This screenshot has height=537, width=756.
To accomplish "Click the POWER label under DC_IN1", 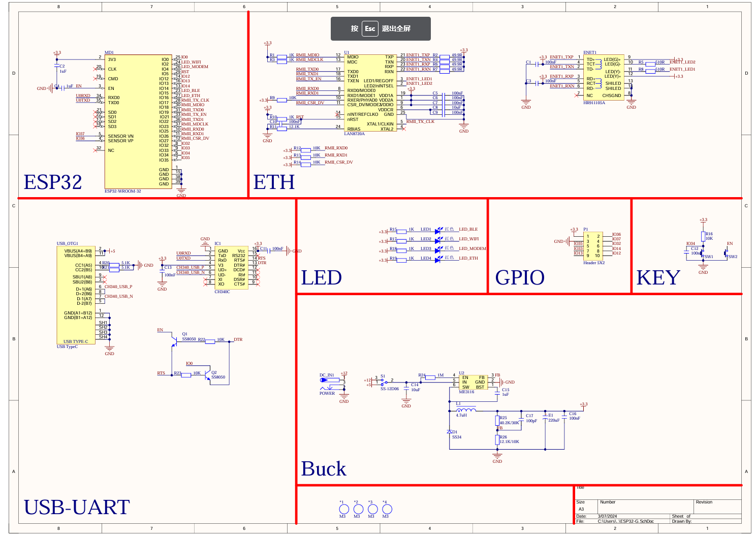I will 327,393.
